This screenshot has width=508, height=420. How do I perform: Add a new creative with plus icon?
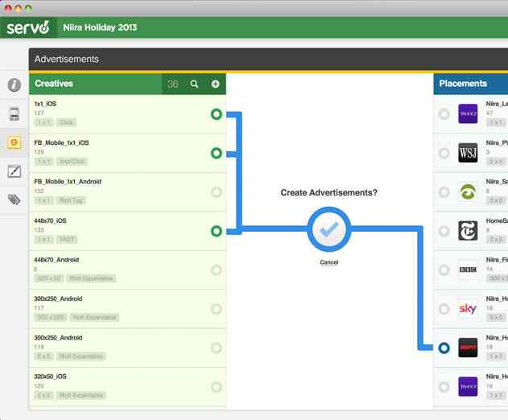215,84
